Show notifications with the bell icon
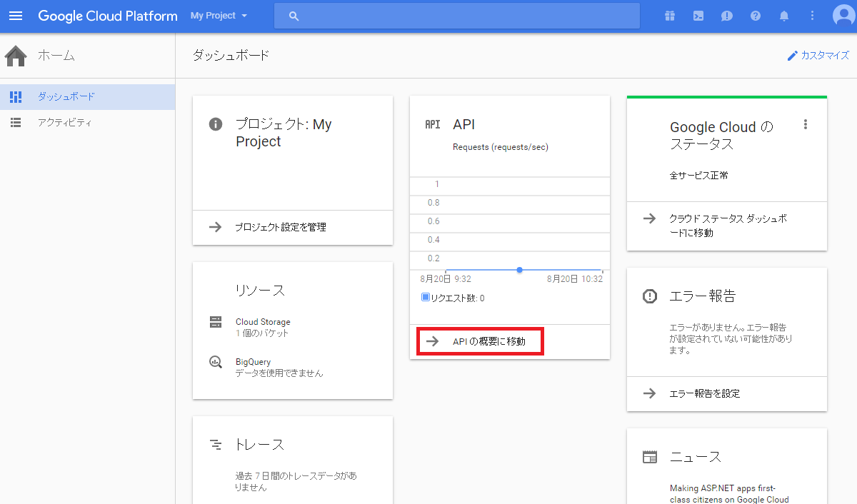The height and width of the screenshot is (504, 857). 784,16
